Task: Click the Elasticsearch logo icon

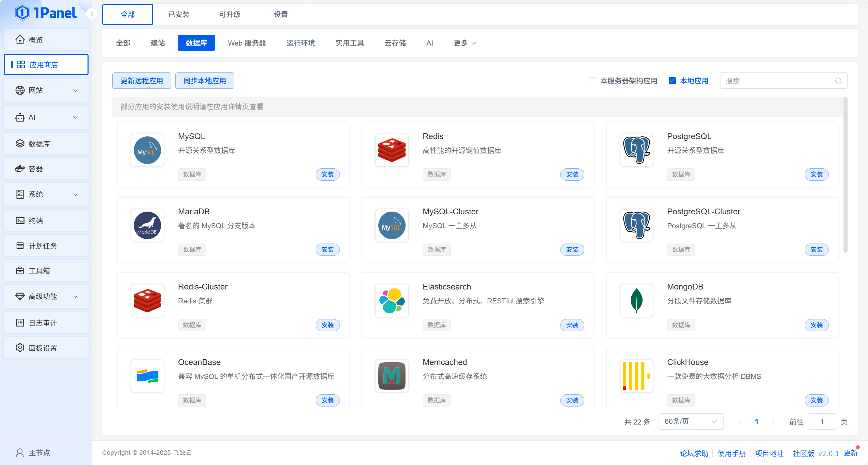Action: 392,300
